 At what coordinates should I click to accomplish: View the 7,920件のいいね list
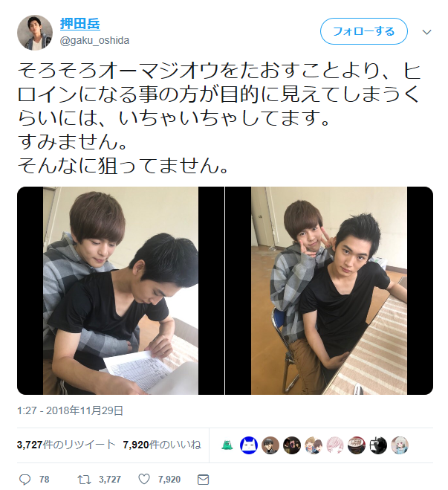click(162, 445)
